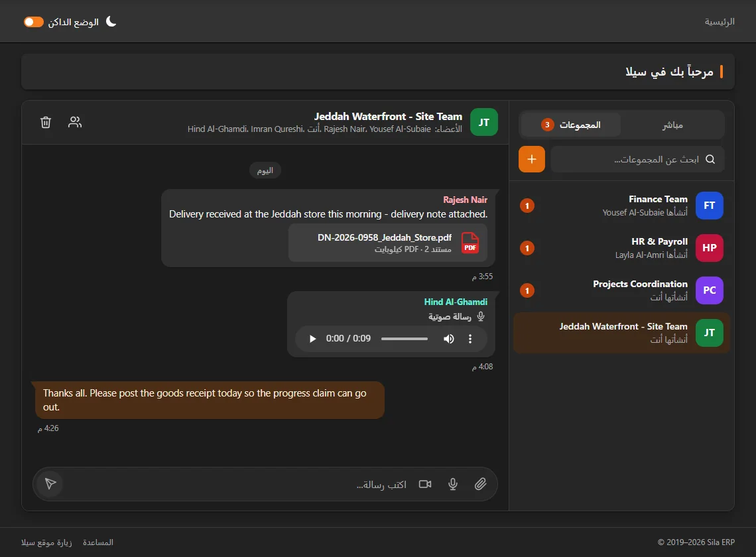Delete the Jeddah Waterfront group chat
Viewport: 756px width, 557px height.
[x=46, y=123]
